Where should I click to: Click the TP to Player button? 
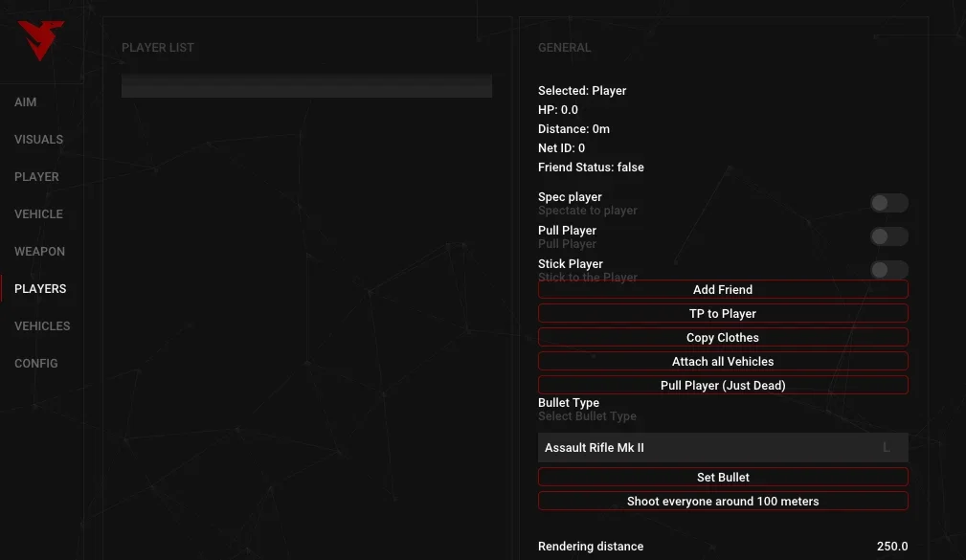point(723,314)
